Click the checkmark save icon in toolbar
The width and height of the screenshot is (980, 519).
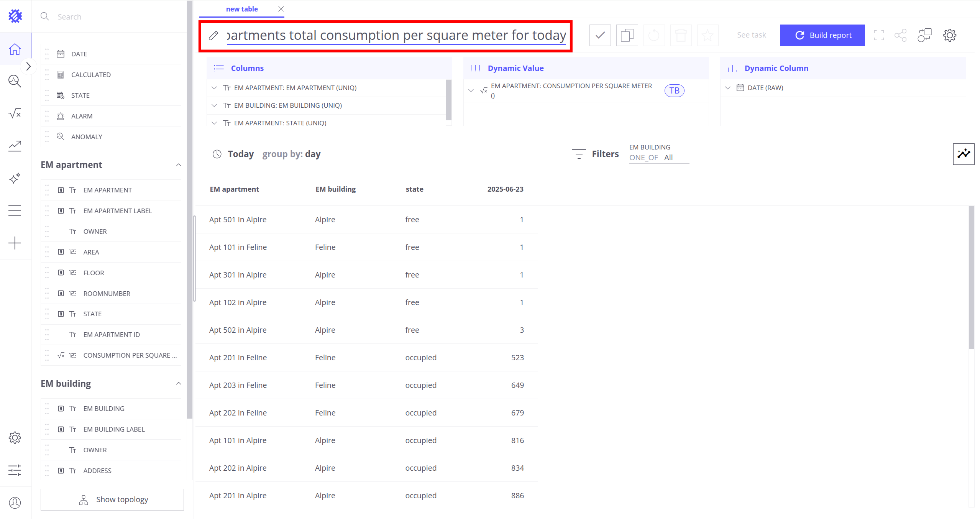(600, 35)
